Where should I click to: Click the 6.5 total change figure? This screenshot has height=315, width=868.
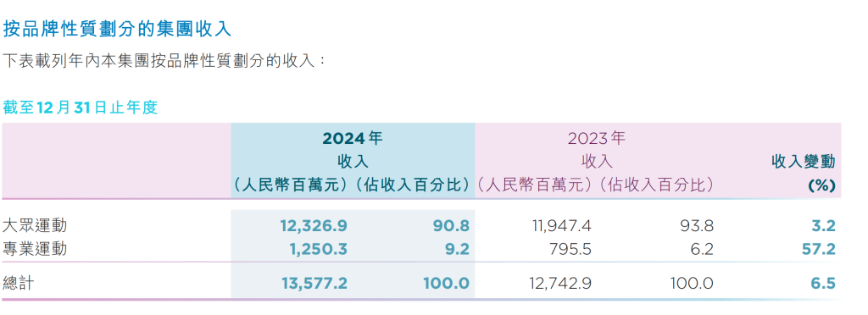pos(824,284)
